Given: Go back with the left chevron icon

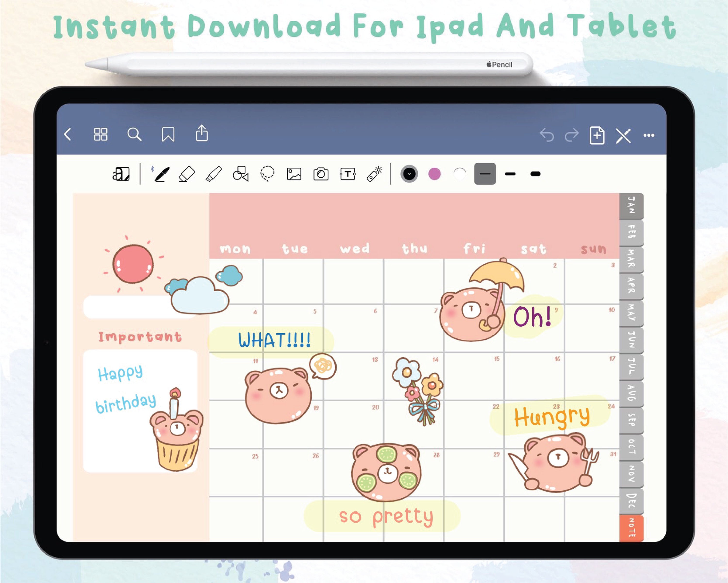Looking at the screenshot, I should [67, 134].
